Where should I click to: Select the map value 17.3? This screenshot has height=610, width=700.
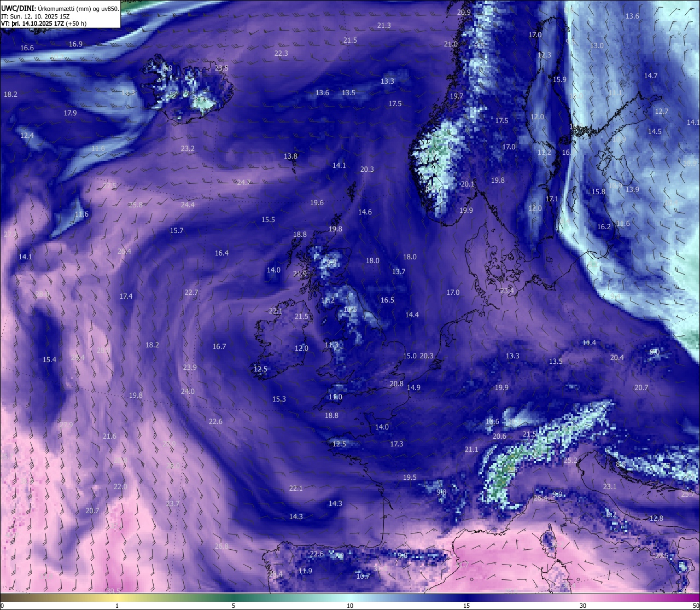coord(396,444)
